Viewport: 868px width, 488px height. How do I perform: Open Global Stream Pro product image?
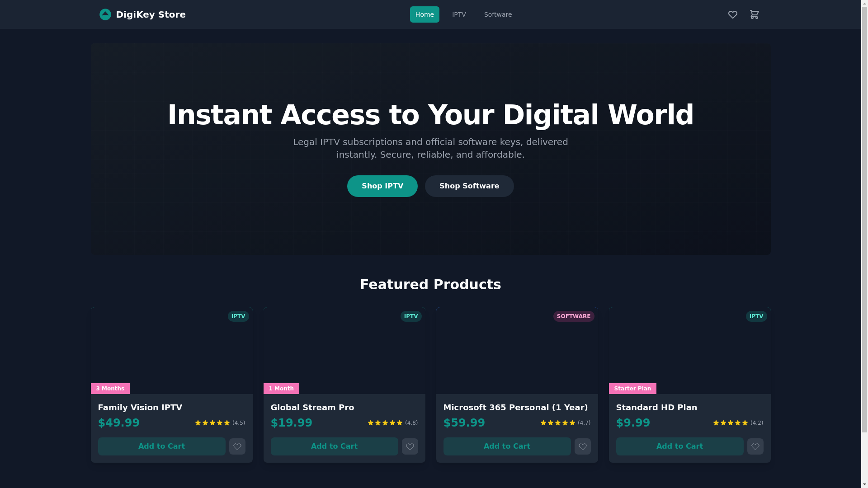click(x=344, y=351)
